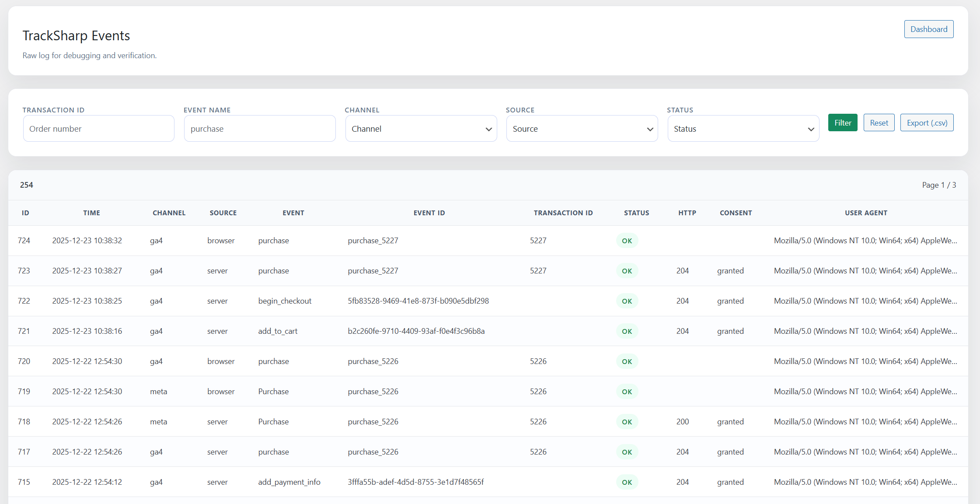Viewport: 980px width, 504px height.
Task: Click the OK status badge on row 724
Action: (627, 240)
